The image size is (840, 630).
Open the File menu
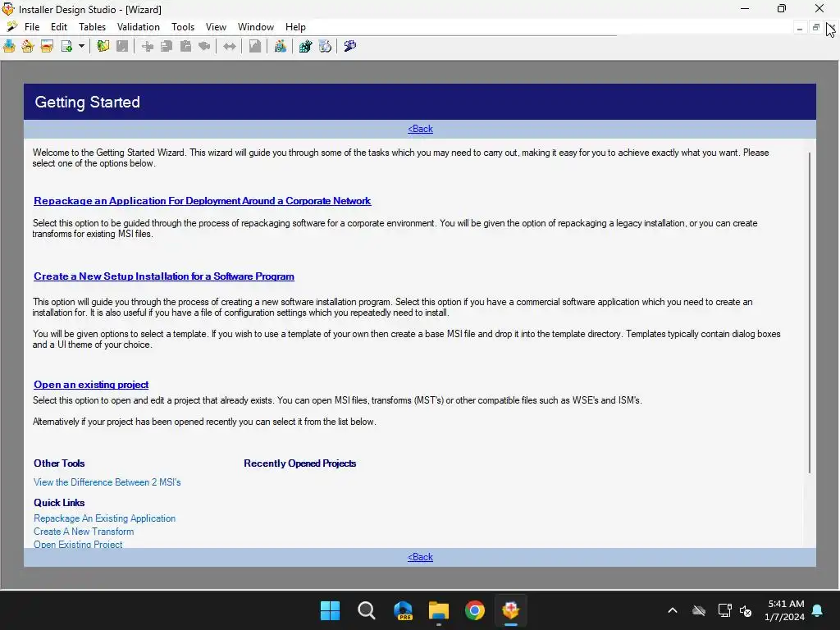point(32,27)
